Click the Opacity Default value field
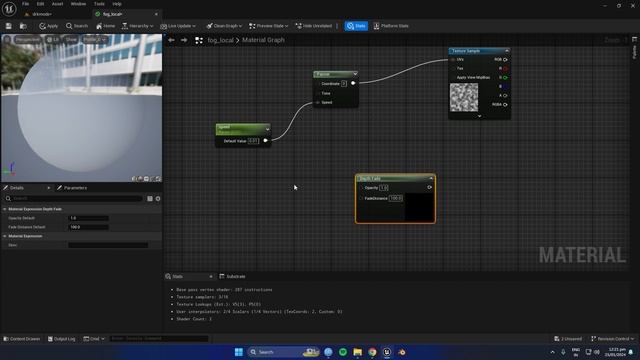The width and height of the screenshot is (640, 360). pos(88,218)
